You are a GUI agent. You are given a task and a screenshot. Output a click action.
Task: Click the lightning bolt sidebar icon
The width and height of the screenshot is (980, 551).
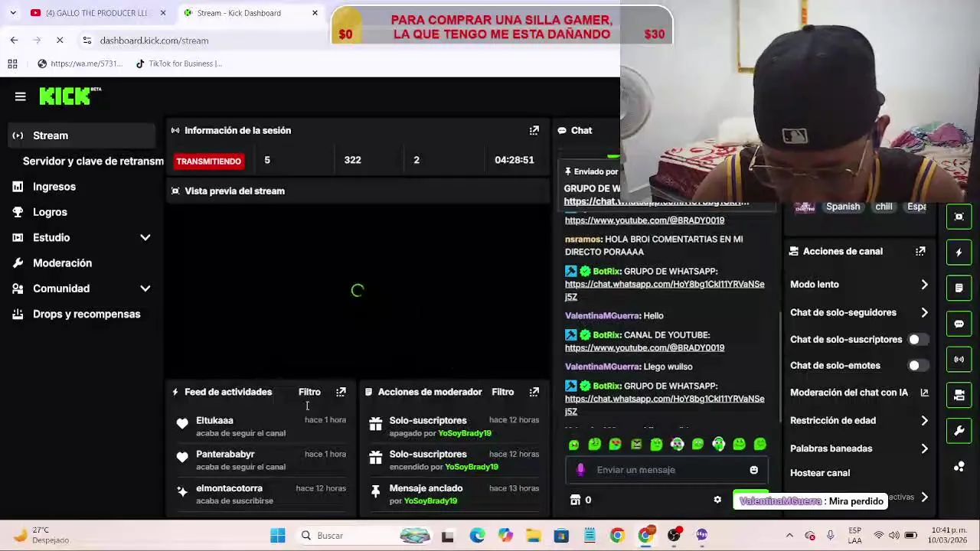click(x=959, y=253)
